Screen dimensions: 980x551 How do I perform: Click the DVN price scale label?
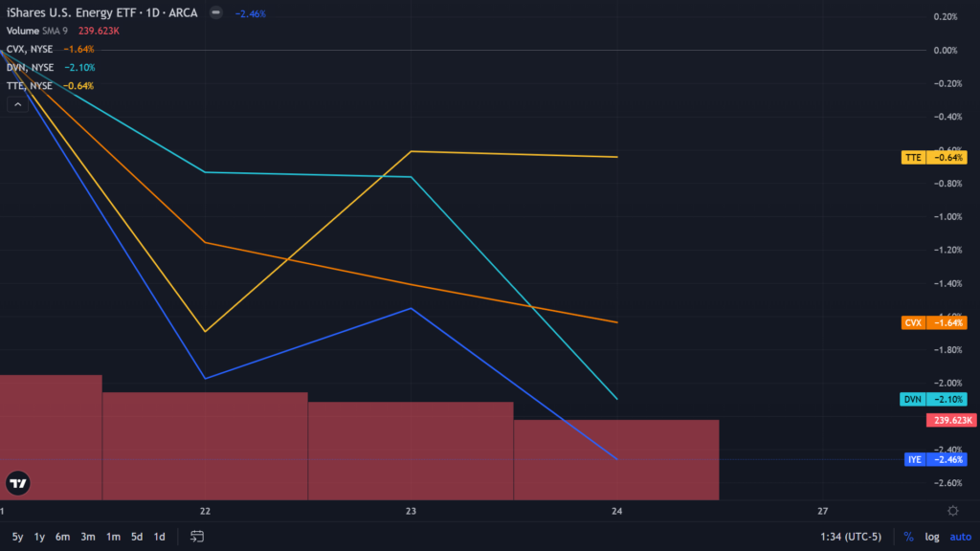coord(934,399)
